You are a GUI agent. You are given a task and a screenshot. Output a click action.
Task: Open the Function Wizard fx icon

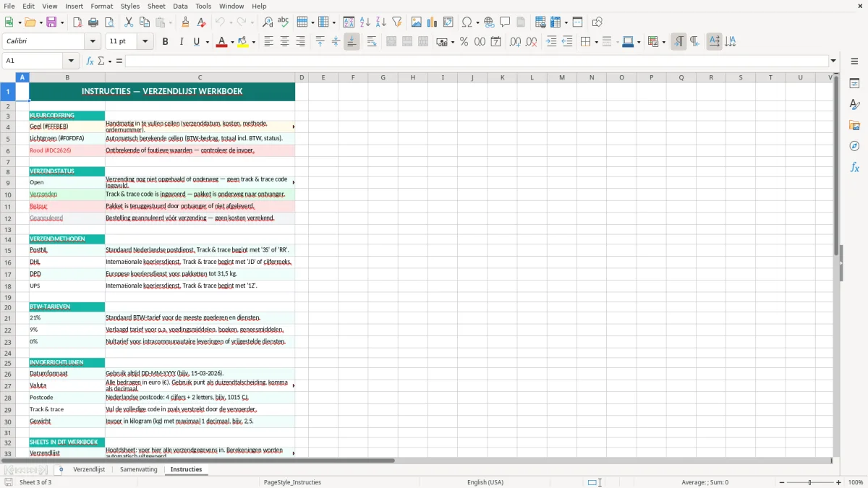point(90,61)
